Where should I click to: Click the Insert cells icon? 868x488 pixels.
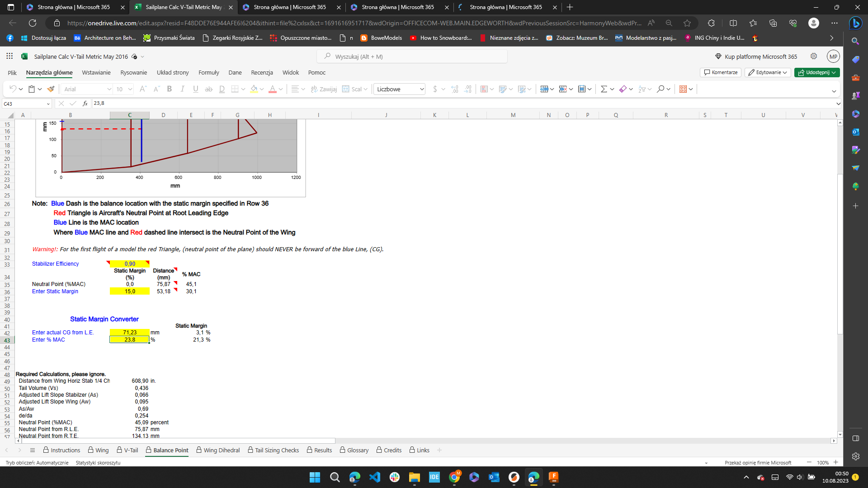544,89
